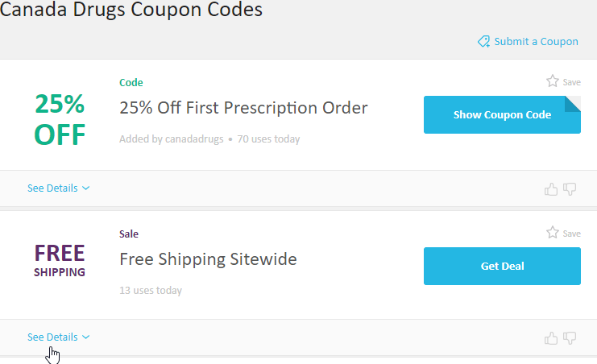Viewport: 597px width, 364px height.
Task: Click the chevron next to the first See Details
Action: point(86,188)
